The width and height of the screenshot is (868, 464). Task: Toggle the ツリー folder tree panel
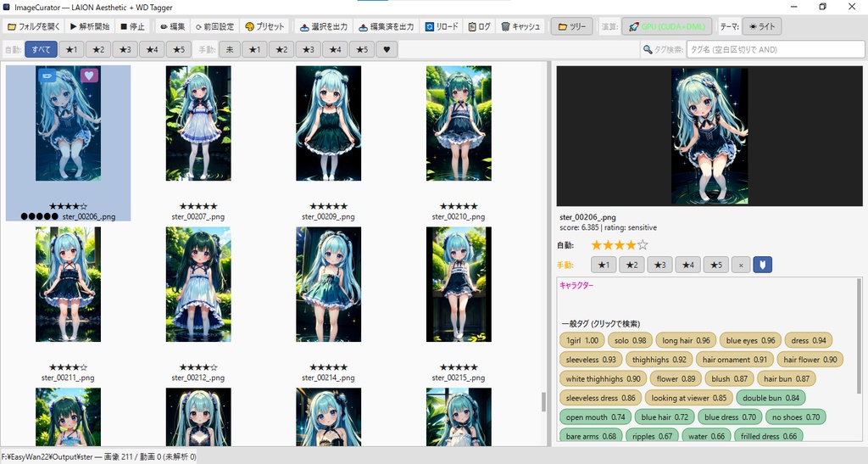(x=572, y=26)
